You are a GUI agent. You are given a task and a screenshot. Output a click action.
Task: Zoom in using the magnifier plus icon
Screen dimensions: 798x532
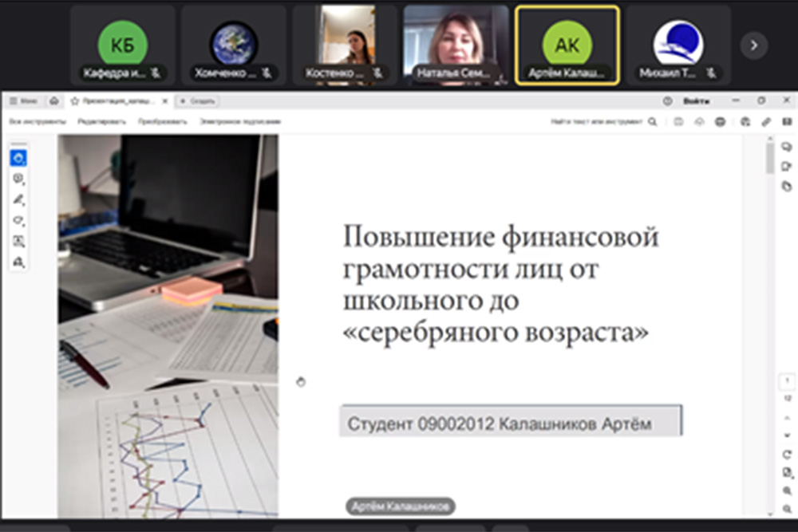click(x=787, y=491)
